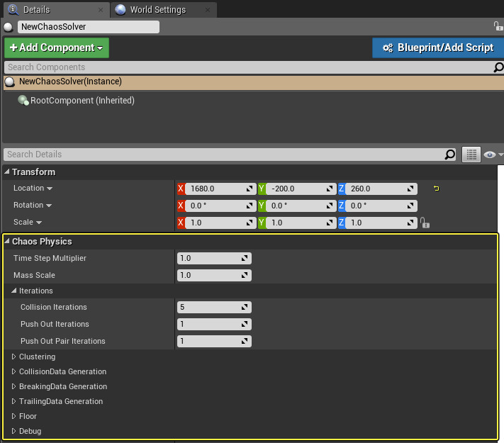Click the Collision Iterations value field
The width and height of the screenshot is (504, 443).
coord(209,308)
